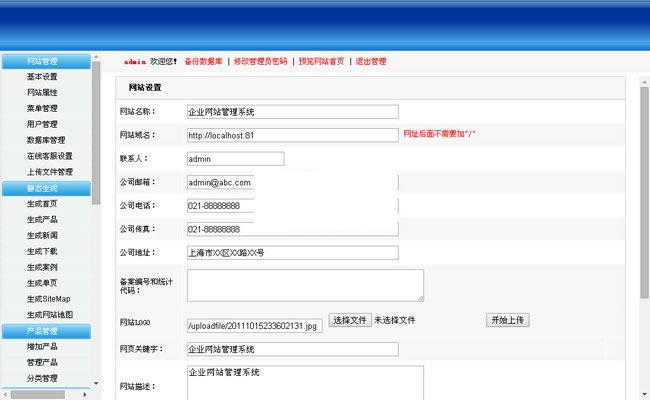Focus the 网站名称 input field

point(292,112)
